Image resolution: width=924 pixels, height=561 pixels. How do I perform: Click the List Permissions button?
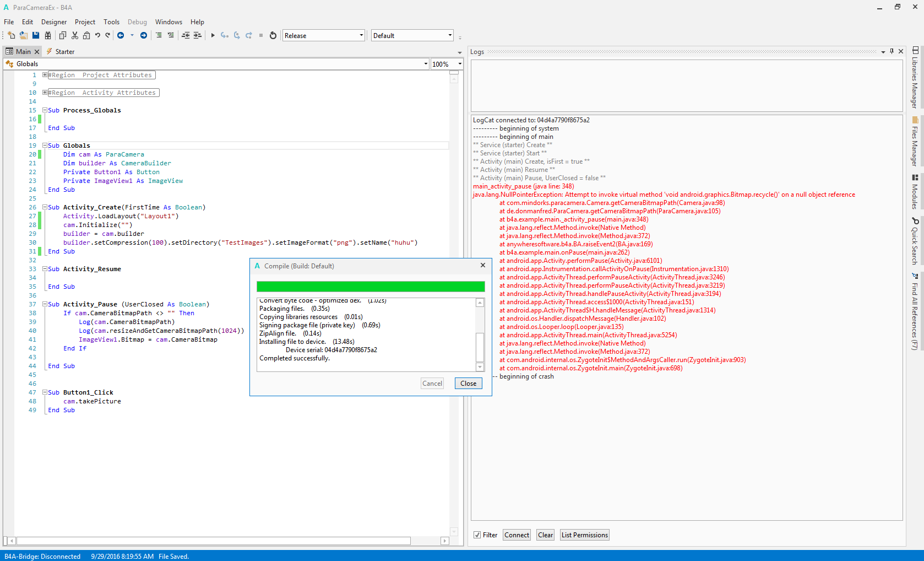pos(585,535)
